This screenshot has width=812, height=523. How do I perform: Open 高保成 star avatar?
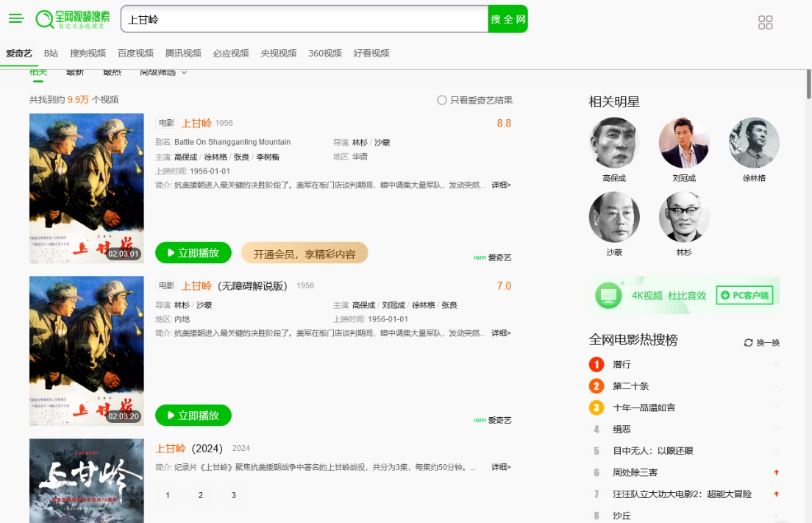coord(614,143)
